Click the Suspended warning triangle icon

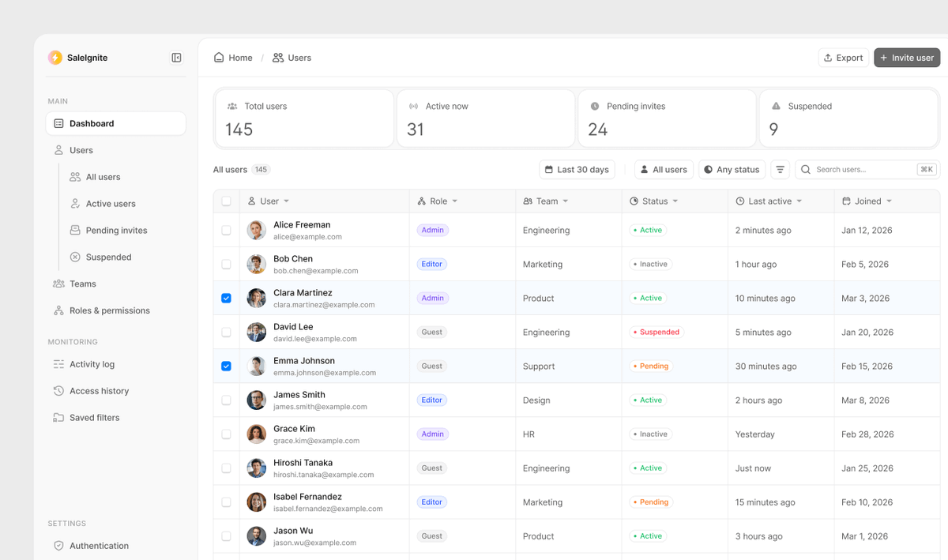point(776,106)
